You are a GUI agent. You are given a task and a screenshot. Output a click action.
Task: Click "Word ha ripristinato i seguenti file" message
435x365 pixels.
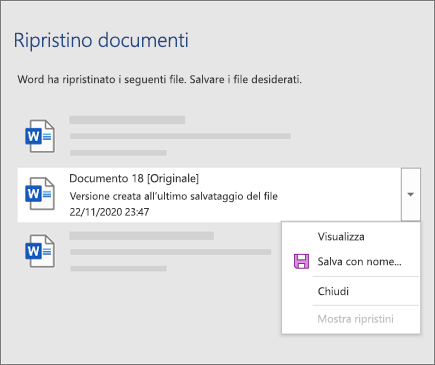click(x=159, y=80)
